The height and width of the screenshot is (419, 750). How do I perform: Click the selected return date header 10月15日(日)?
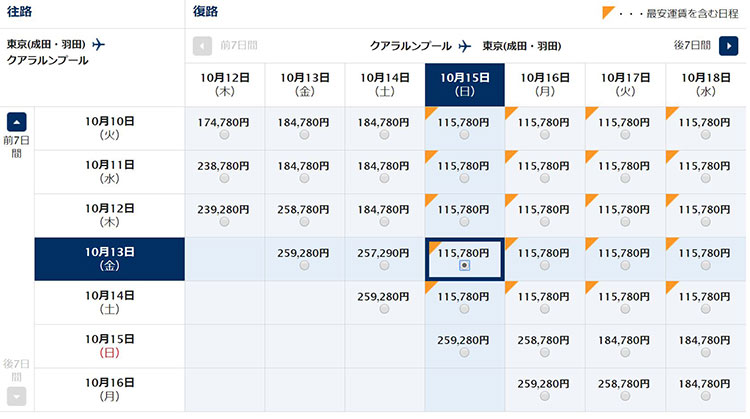(464, 85)
